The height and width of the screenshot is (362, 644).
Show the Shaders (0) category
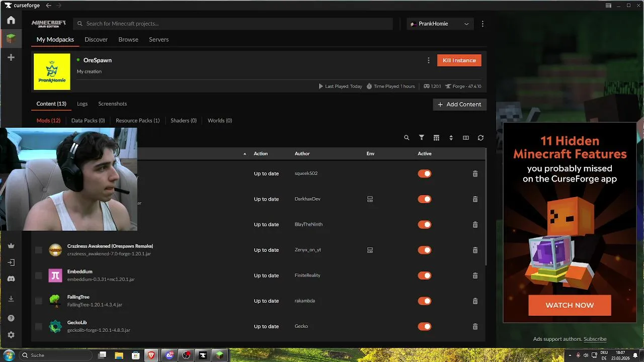pos(184,121)
